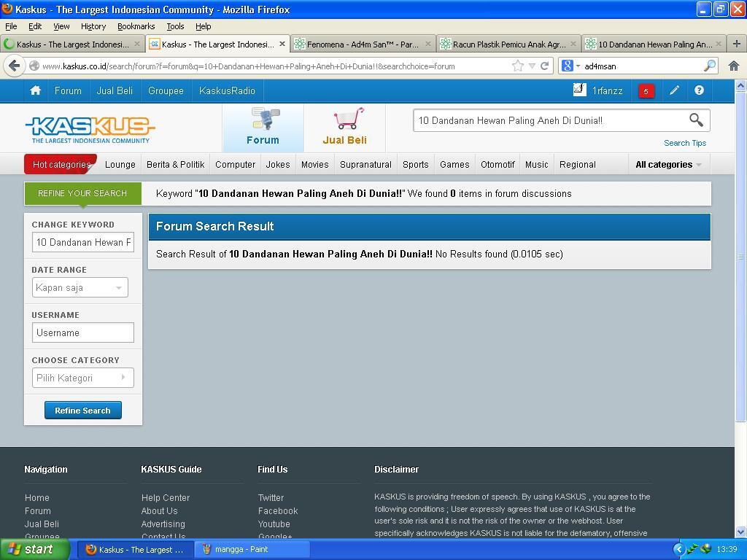Open the Computer category
The image size is (747, 560).
coord(236,165)
